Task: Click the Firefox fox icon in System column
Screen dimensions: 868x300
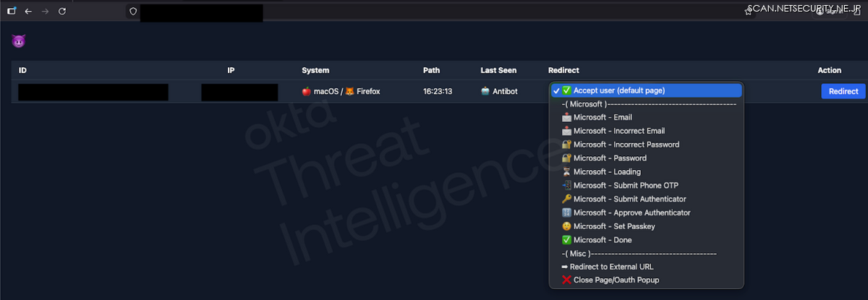Action: [x=350, y=92]
